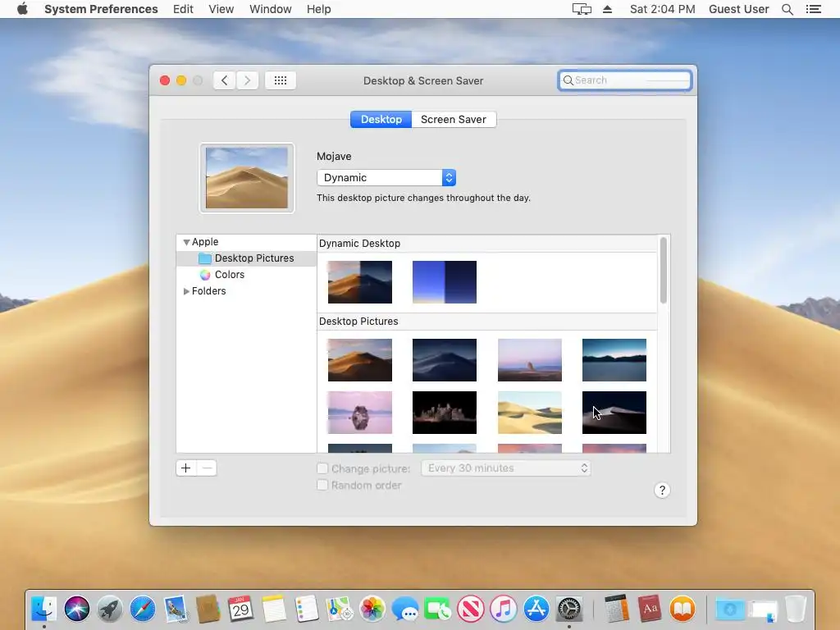
Task: Click the Sat 2:04 PM clock
Action: tap(663, 9)
